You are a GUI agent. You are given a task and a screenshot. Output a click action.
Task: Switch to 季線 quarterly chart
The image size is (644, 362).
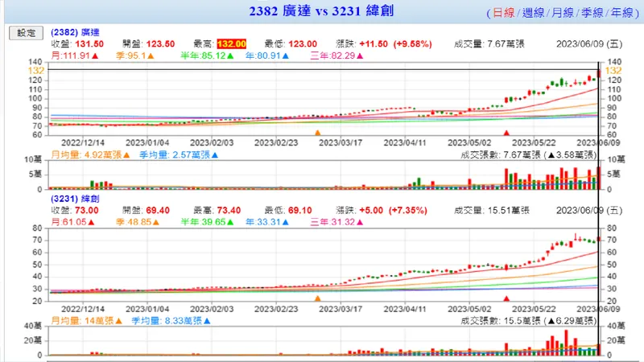point(592,13)
